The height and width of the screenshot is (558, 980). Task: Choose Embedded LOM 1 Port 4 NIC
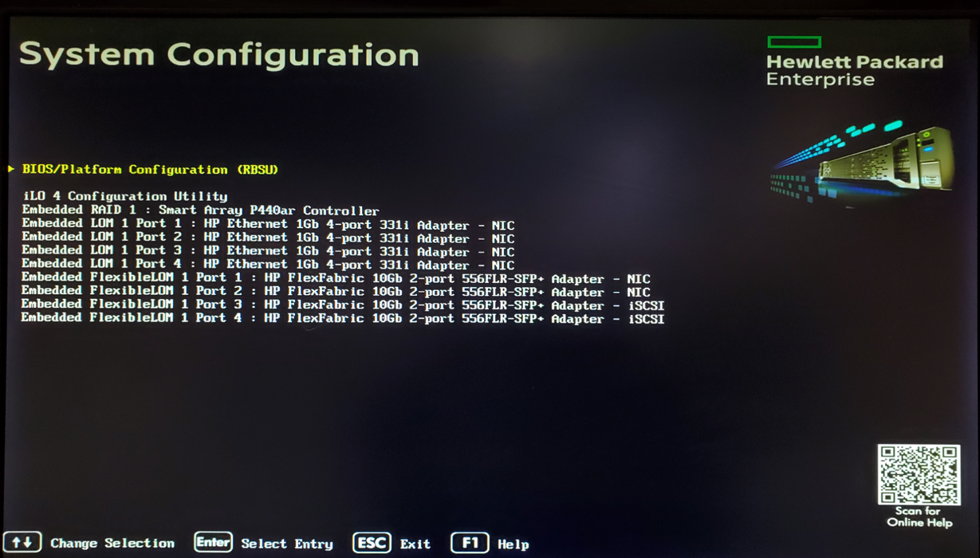pos(268,264)
